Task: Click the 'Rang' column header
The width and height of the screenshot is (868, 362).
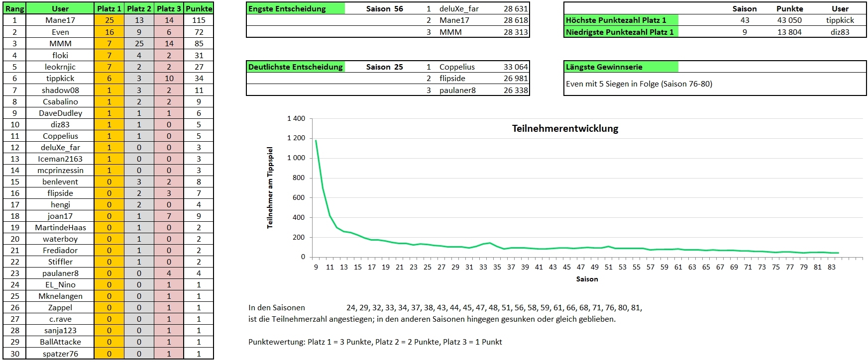Action: [14, 8]
